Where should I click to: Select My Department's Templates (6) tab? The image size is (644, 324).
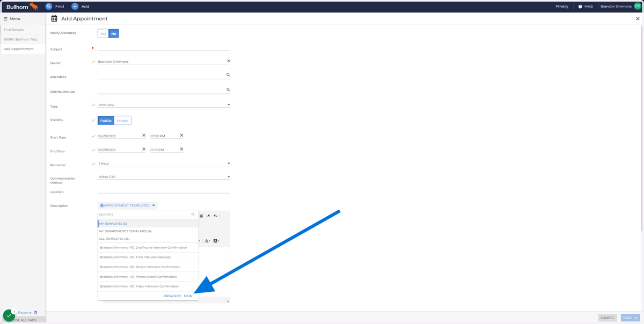pyautogui.click(x=148, y=231)
